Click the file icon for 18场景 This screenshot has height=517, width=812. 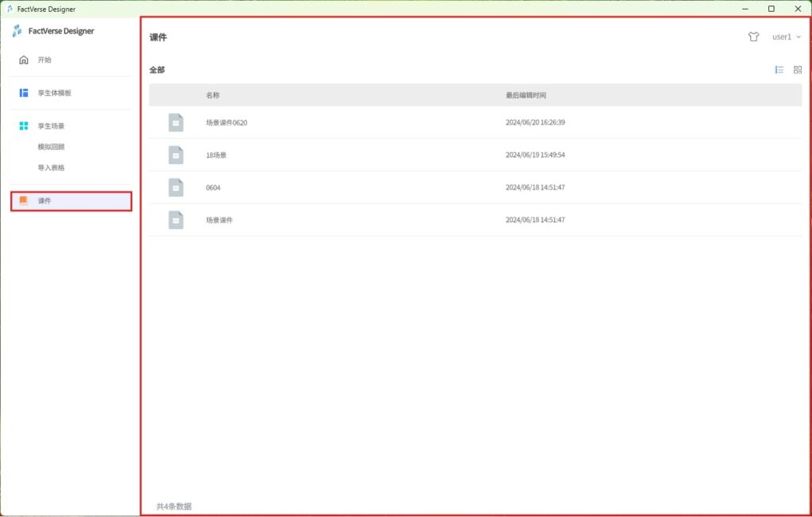click(x=175, y=155)
